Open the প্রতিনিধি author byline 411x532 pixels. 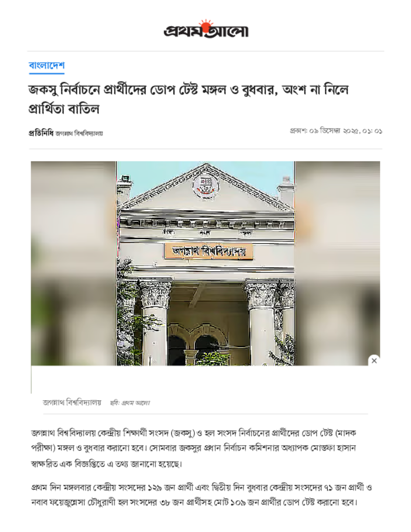pyautogui.click(x=41, y=133)
